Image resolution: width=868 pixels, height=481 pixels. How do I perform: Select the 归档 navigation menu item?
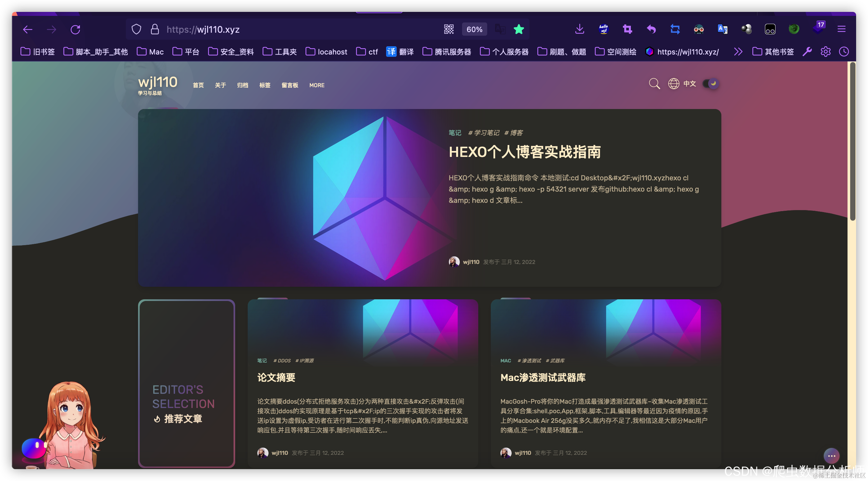point(243,85)
